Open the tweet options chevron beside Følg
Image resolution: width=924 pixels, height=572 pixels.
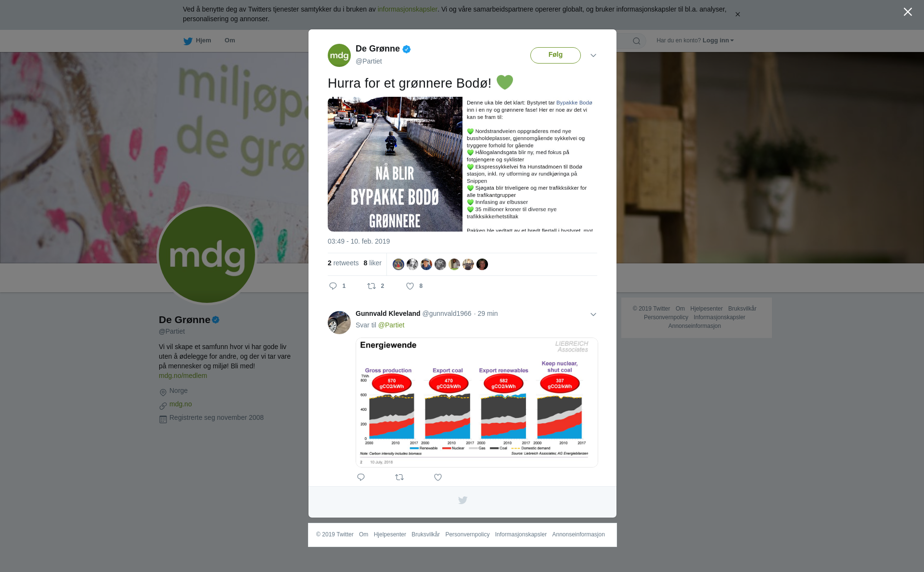(x=593, y=55)
